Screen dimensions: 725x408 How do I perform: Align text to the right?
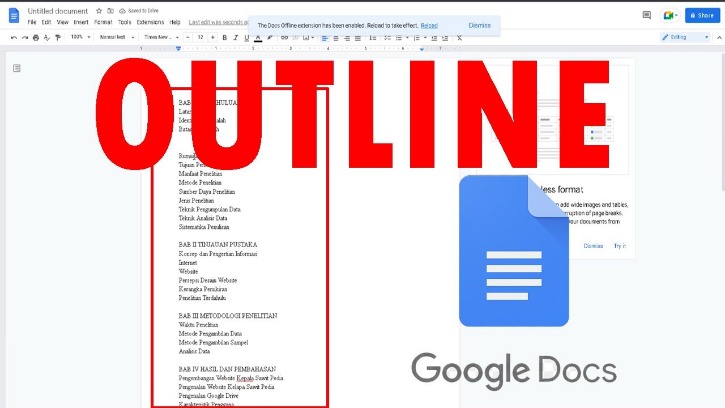pyautogui.click(x=347, y=37)
